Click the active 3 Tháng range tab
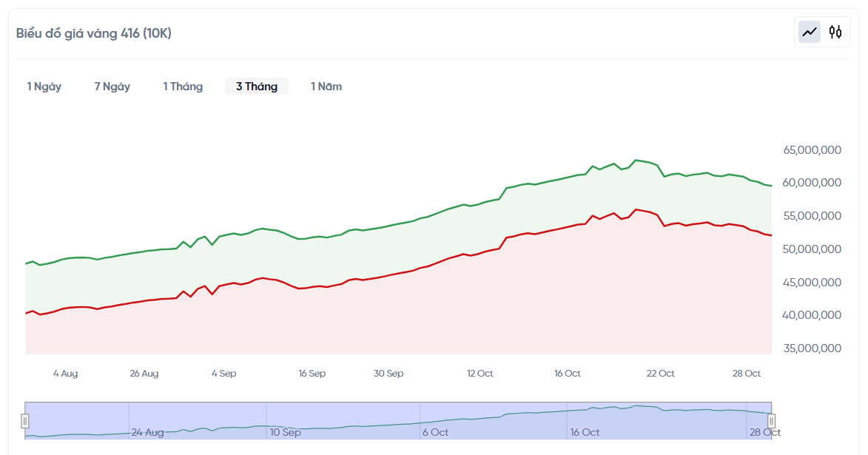The height and width of the screenshot is (455, 868). (257, 87)
